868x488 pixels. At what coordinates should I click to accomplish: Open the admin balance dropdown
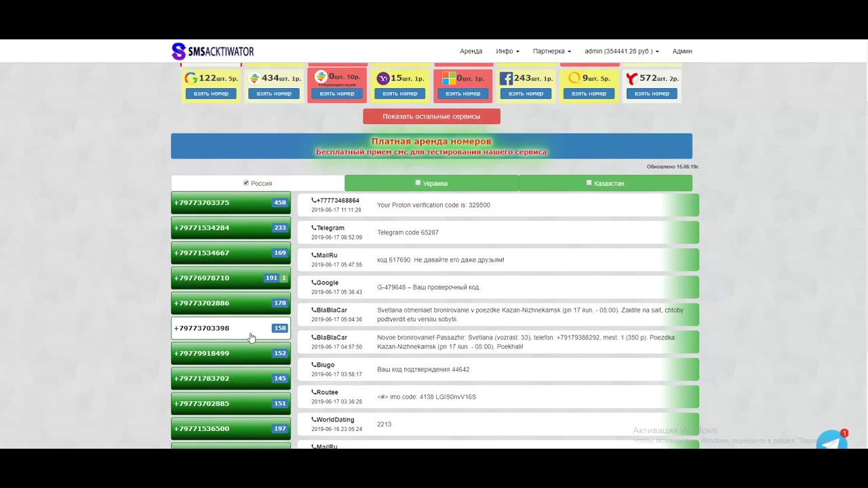coord(622,52)
